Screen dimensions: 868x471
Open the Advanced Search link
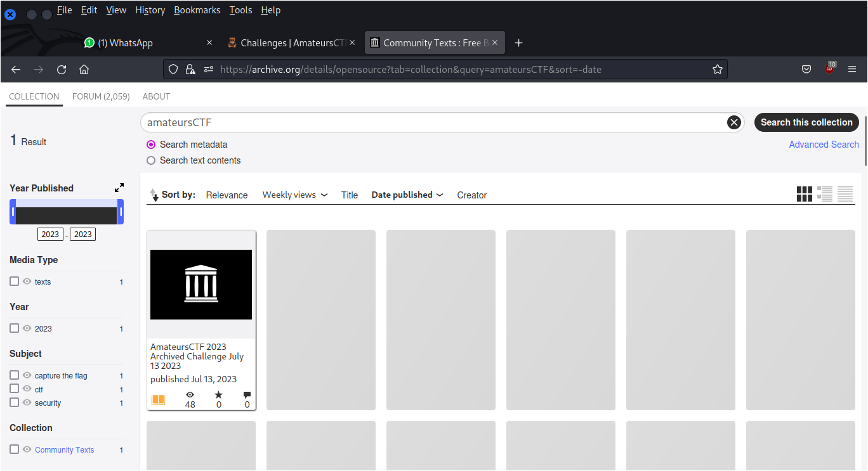(x=824, y=145)
